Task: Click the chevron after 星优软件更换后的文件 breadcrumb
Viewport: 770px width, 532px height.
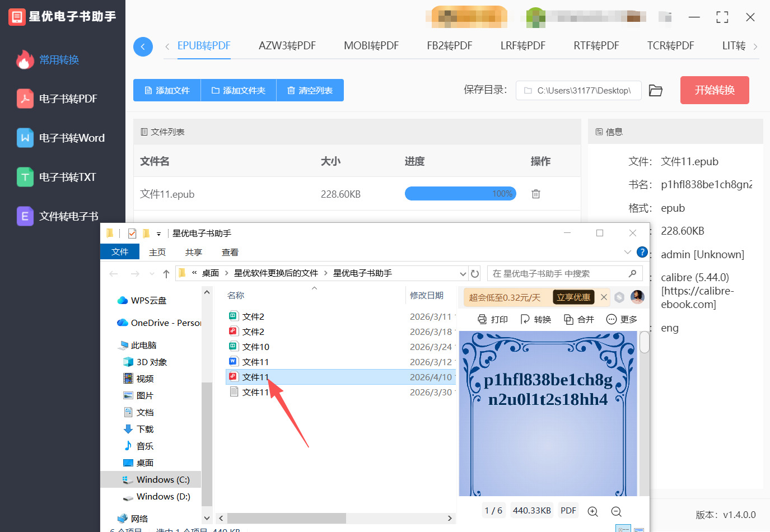Action: pyautogui.click(x=325, y=273)
